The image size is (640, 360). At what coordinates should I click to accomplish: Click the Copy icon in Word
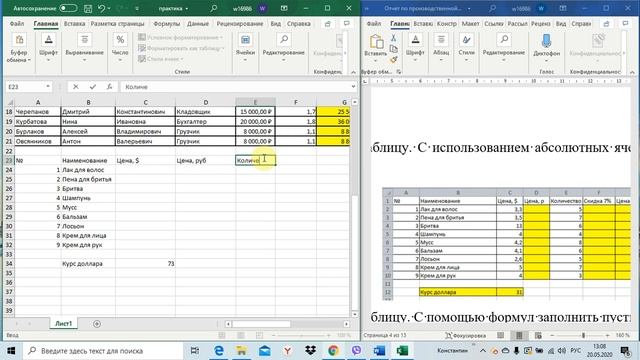(393, 49)
